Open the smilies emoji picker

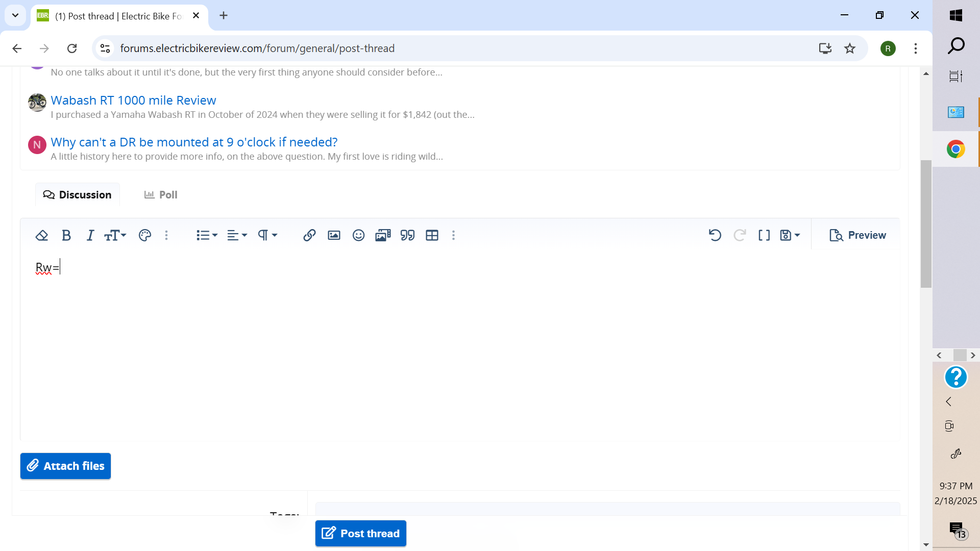[358, 235]
